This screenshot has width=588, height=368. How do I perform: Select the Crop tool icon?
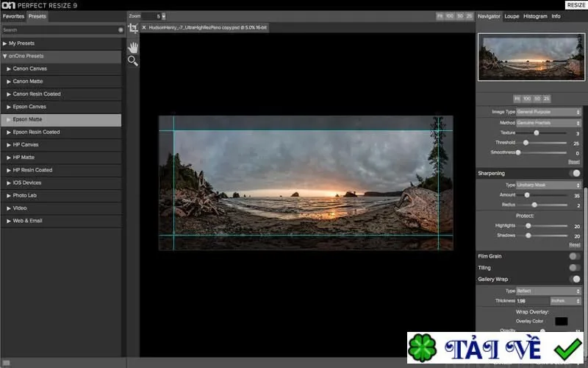pos(133,29)
